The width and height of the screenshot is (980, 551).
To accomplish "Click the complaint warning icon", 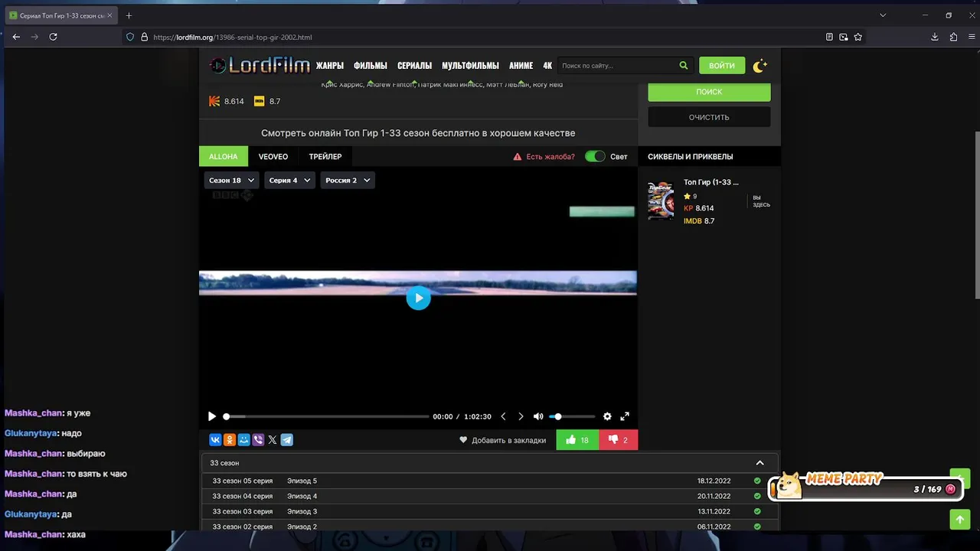I will (x=518, y=157).
